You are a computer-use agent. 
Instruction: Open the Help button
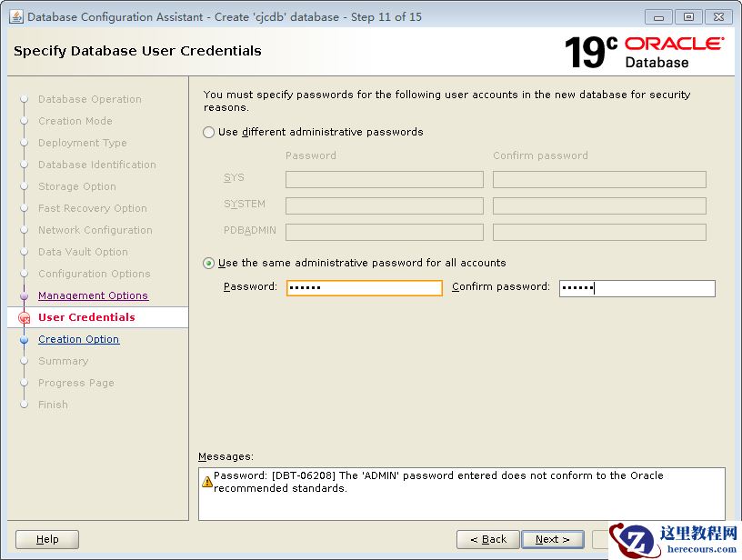(47, 539)
